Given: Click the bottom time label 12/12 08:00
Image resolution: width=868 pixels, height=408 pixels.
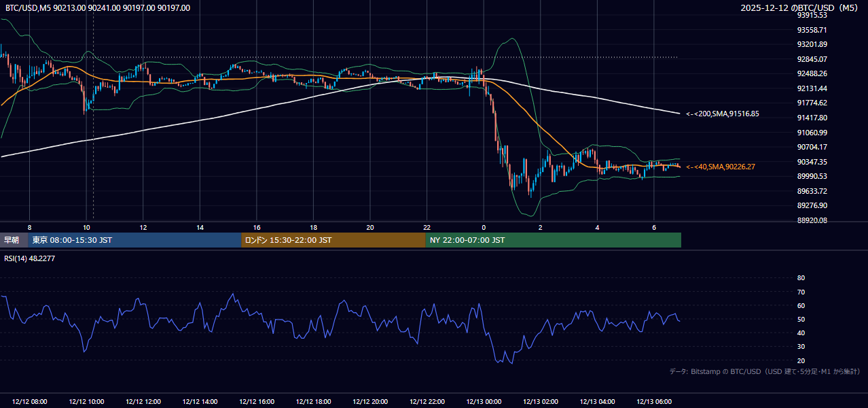Looking at the screenshot, I should 29,402.
